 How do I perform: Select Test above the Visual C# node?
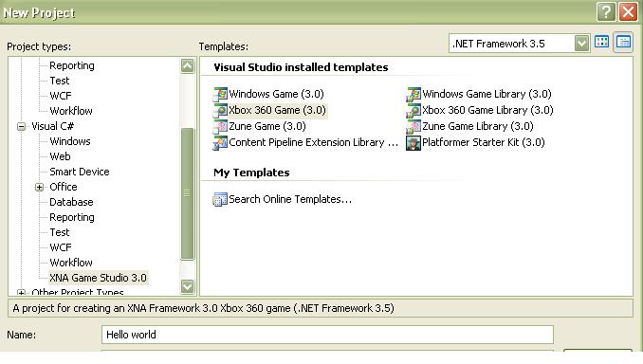(60, 81)
